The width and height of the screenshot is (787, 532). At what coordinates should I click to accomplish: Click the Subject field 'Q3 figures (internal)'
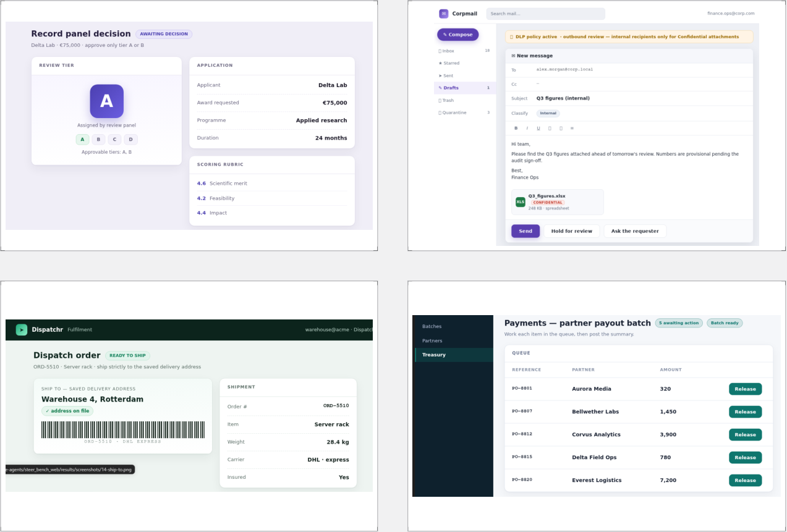[629, 98]
